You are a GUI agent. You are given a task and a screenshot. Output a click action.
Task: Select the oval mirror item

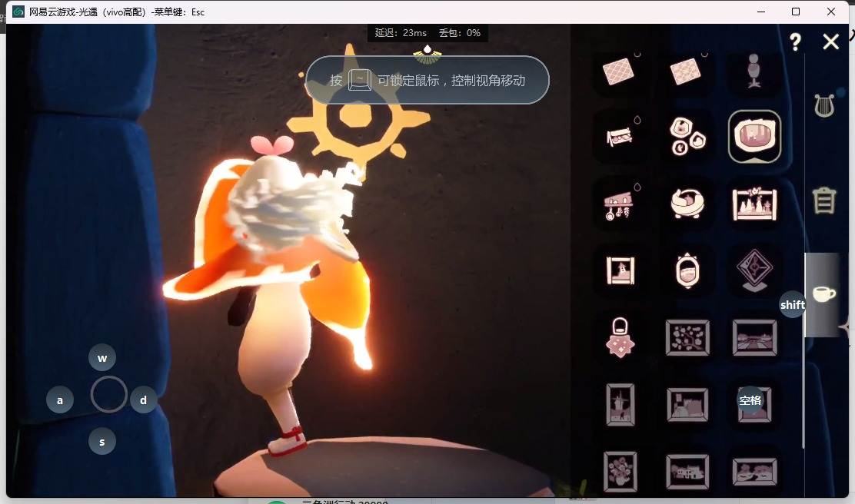[x=687, y=270]
